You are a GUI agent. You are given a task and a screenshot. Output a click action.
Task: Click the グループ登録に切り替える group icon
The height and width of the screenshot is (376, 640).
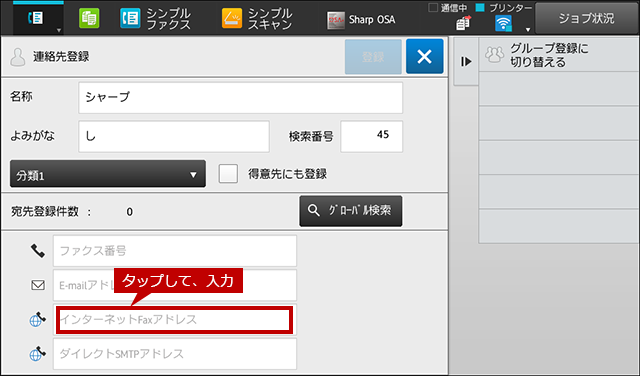[494, 55]
